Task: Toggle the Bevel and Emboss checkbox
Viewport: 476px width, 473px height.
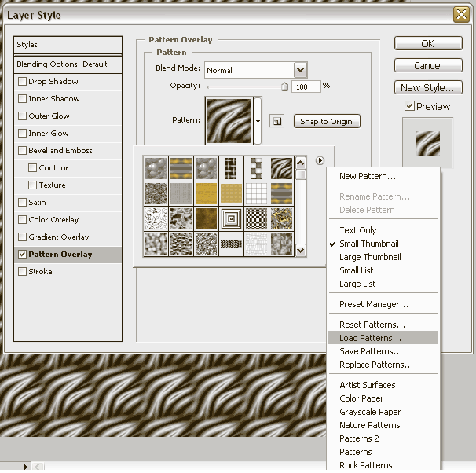Action: [x=22, y=151]
